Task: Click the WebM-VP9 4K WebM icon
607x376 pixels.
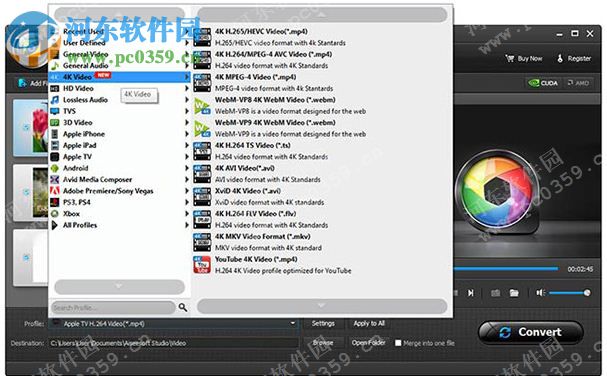Action: pyautogui.click(x=202, y=129)
